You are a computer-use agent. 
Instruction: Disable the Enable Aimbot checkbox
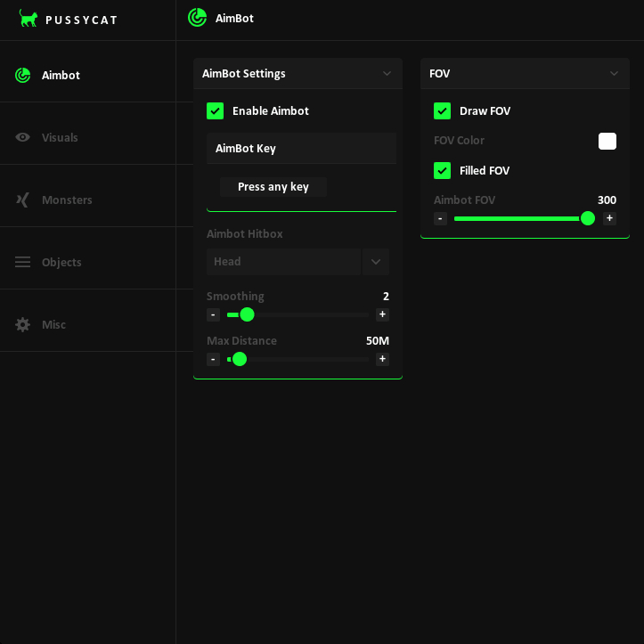point(215,110)
